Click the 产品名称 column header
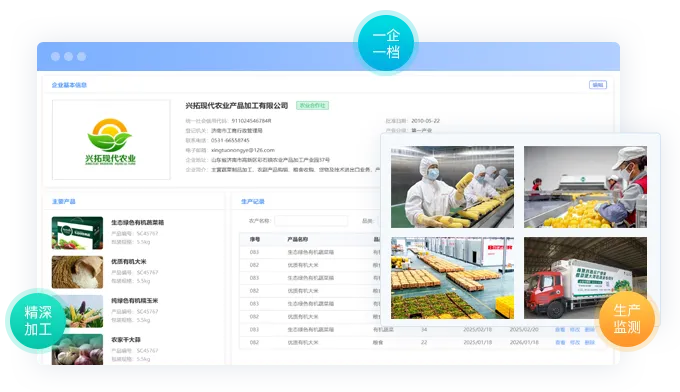Screen dimensions: 680x392 298,239
